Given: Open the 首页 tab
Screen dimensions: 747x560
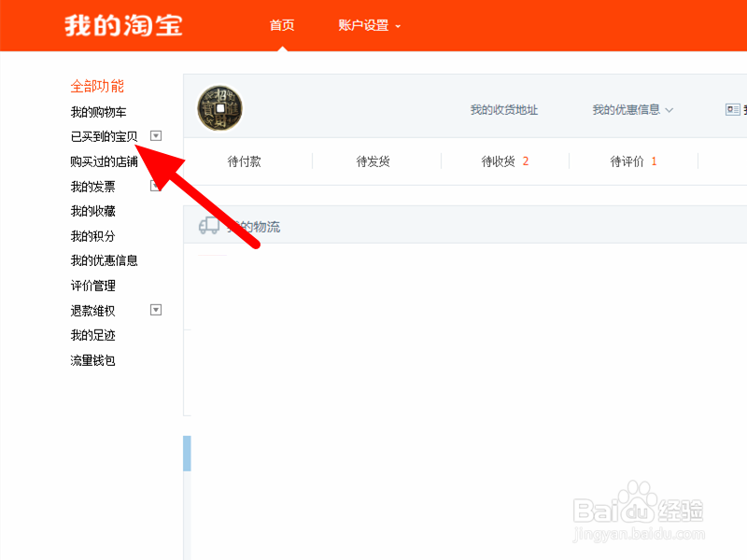Looking at the screenshot, I should [x=282, y=25].
